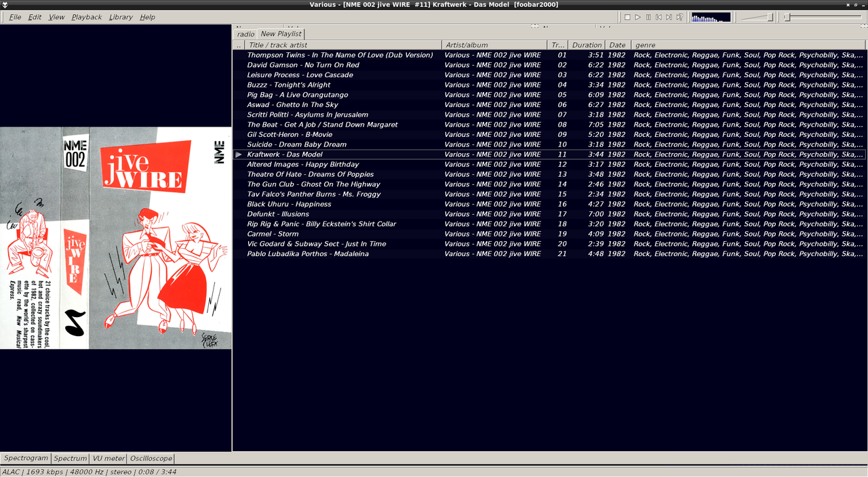Select 'Rip Rig & Panic - Billy Eckstein's Shirt Collar'

(x=321, y=224)
